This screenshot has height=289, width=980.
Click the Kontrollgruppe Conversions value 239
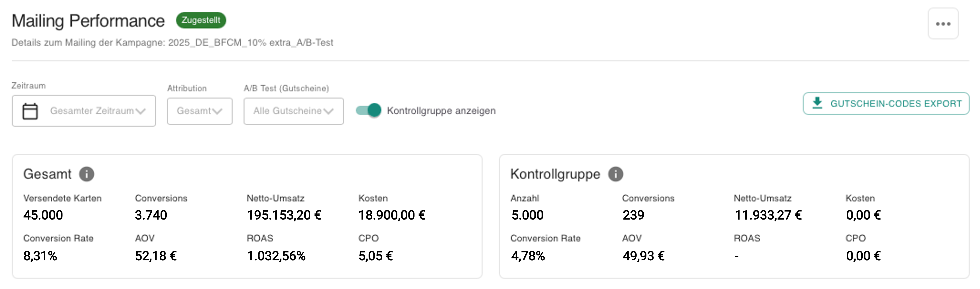(x=633, y=215)
